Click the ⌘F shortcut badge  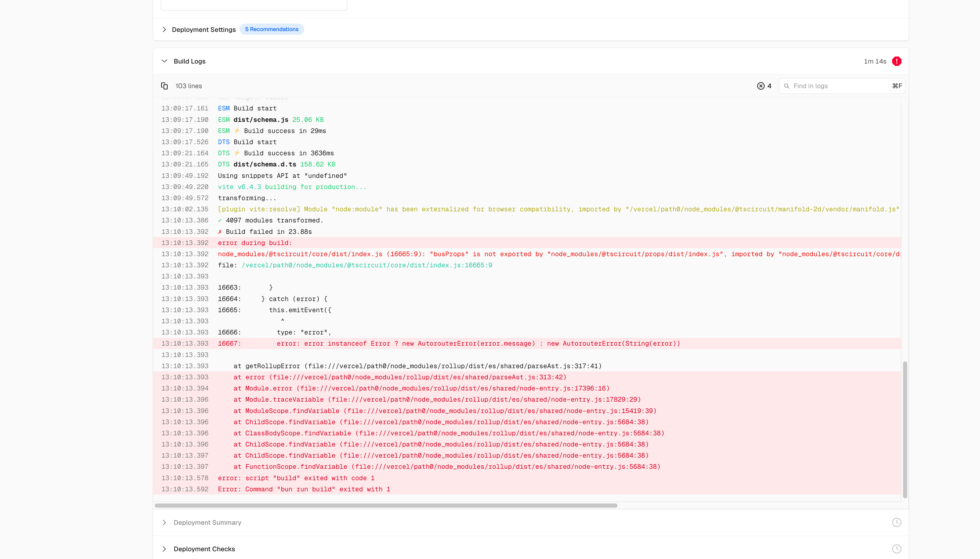897,86
